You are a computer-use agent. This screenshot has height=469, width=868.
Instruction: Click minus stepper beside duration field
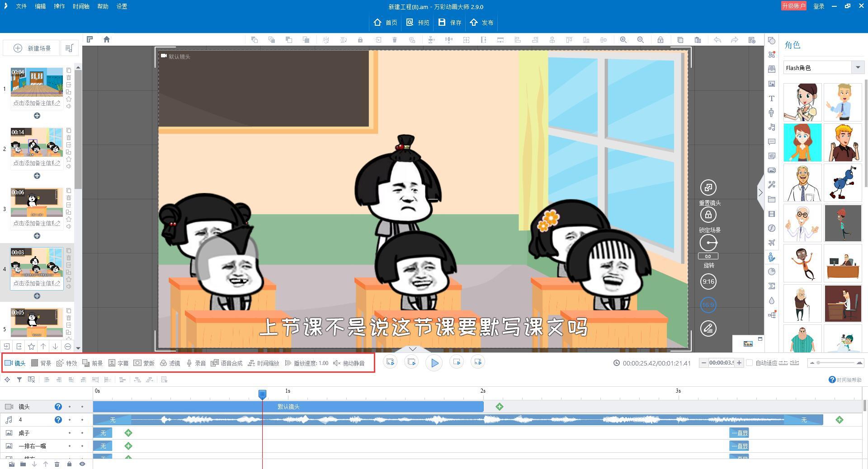(703, 363)
